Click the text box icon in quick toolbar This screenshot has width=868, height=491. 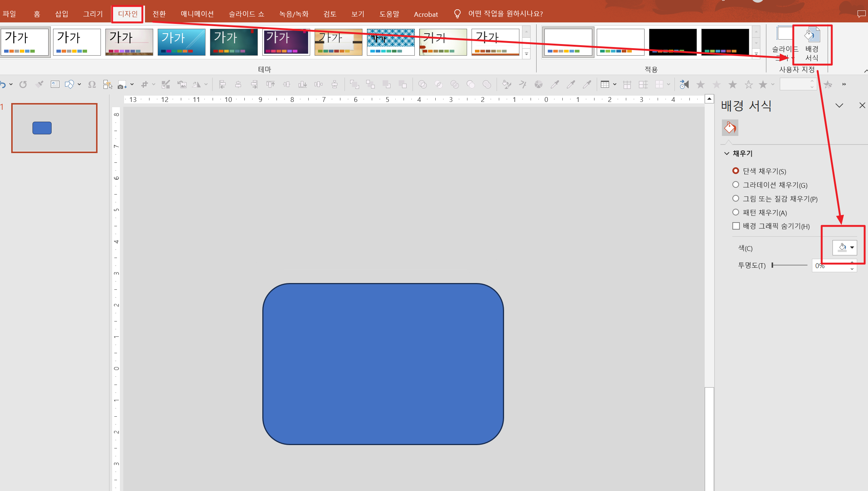55,84
